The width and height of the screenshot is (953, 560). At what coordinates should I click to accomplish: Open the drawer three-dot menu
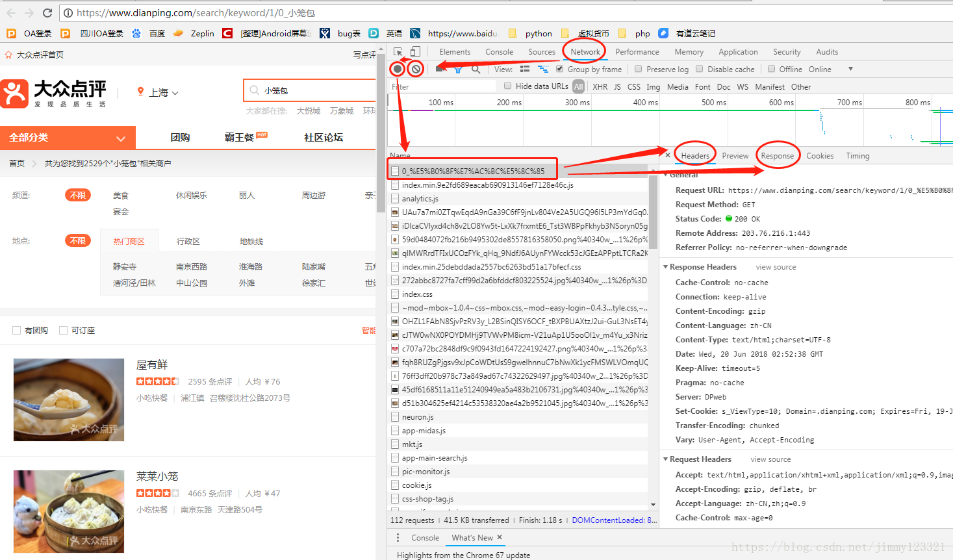[398, 537]
